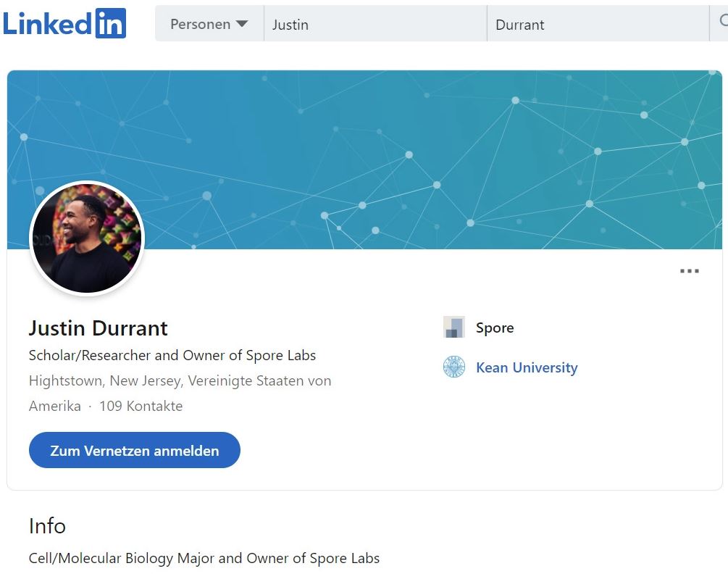
Task: Click the Spore company name
Action: tap(495, 328)
